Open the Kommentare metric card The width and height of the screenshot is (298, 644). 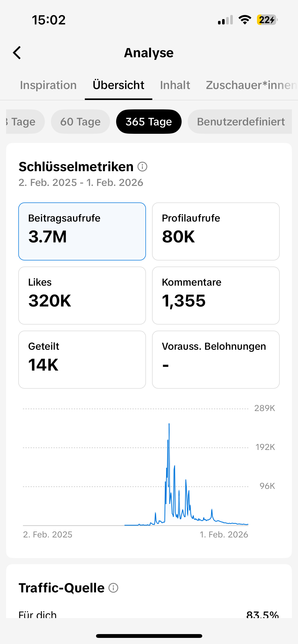(x=216, y=296)
